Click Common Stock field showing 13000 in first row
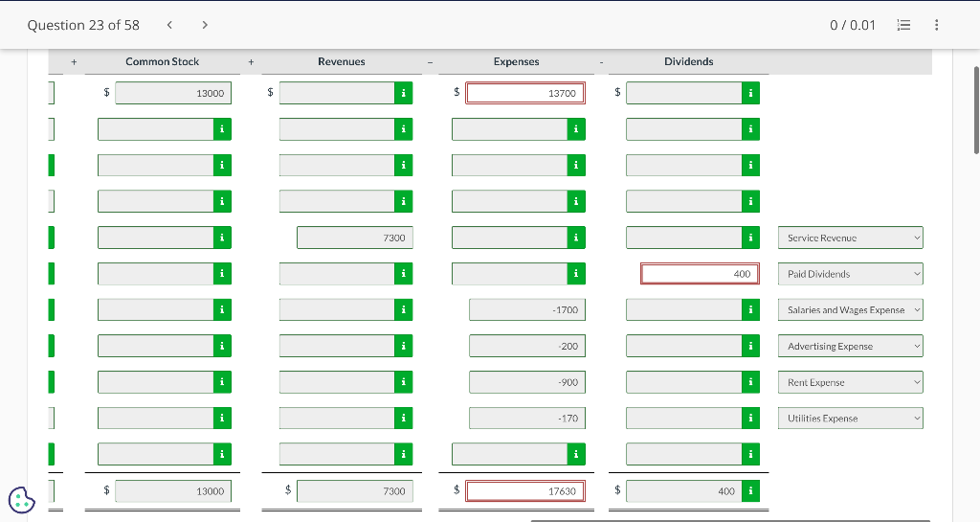Image resolution: width=980 pixels, height=522 pixels. coord(173,93)
